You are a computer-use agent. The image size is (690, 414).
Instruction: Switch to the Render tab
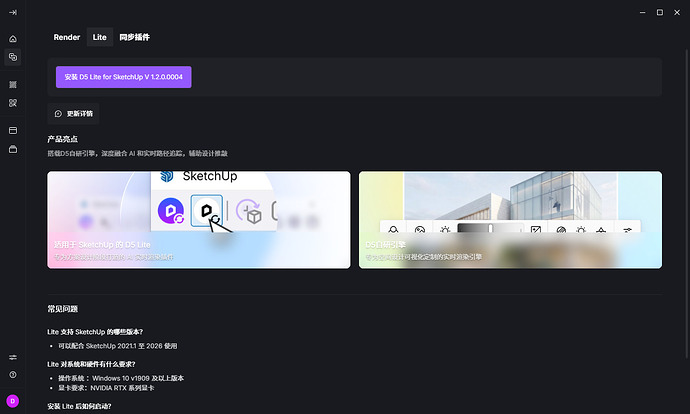click(x=67, y=37)
